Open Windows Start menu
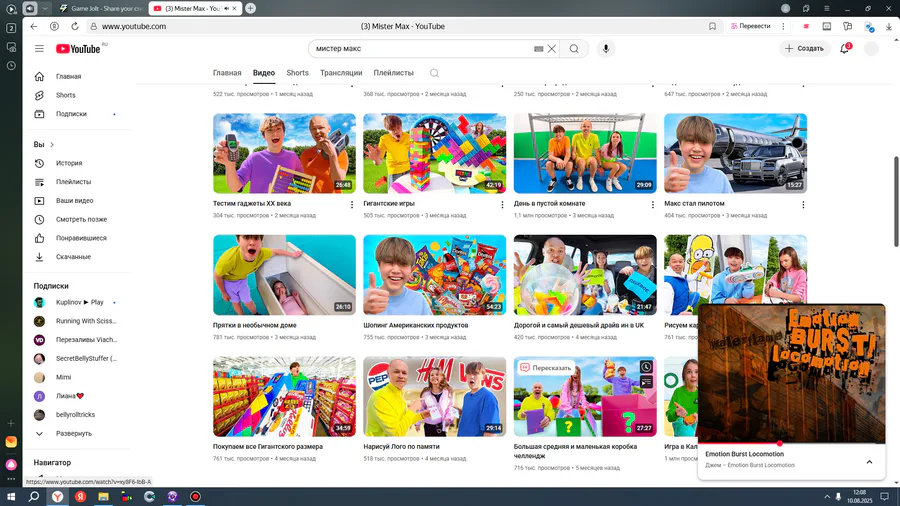The width and height of the screenshot is (900, 506). (11, 497)
